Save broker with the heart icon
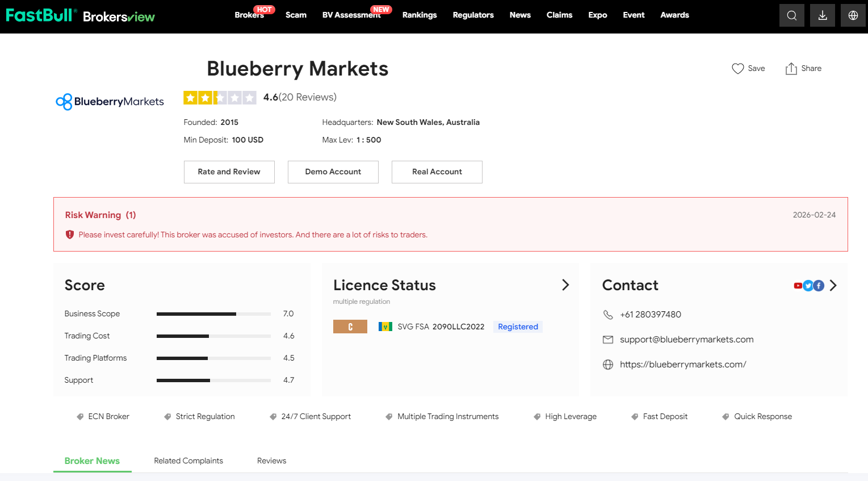This screenshot has width=868, height=481. point(737,69)
